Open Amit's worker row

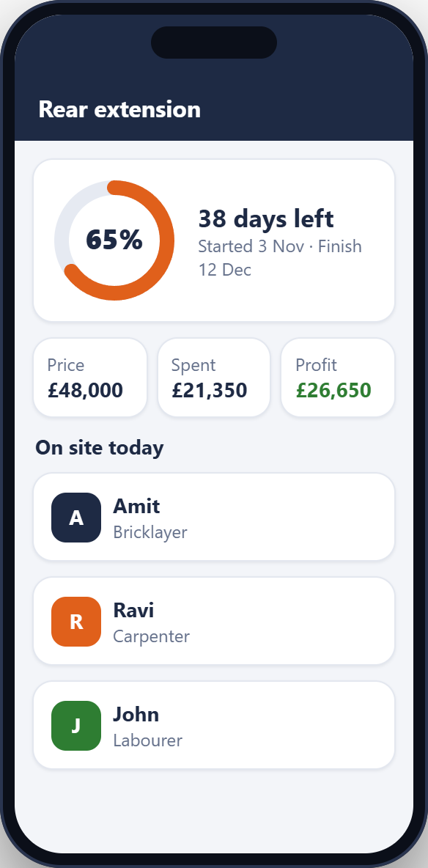[214, 517]
